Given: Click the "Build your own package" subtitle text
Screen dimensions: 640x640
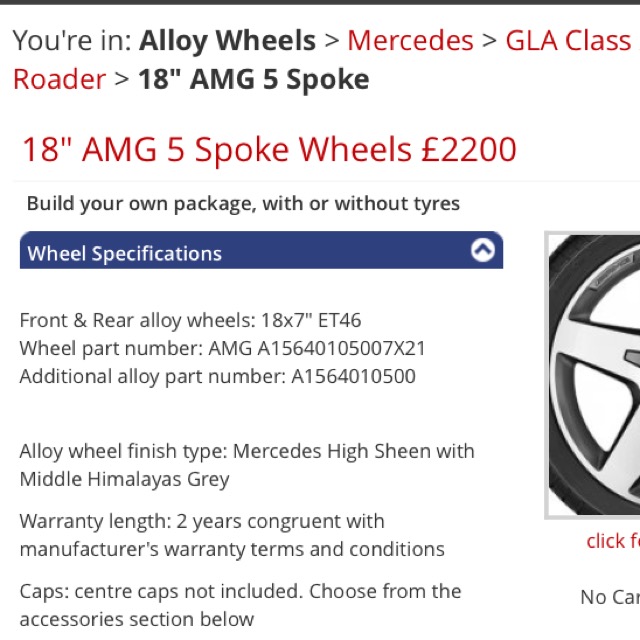Looking at the screenshot, I should click(243, 203).
